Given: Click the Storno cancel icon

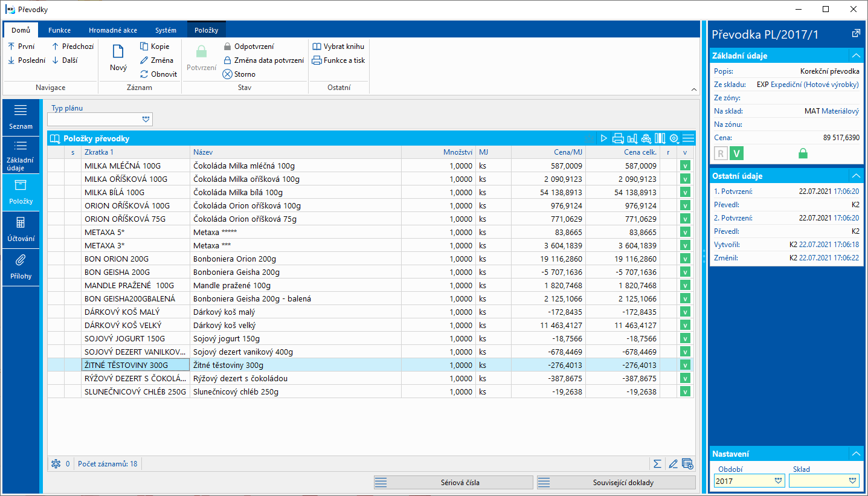Looking at the screenshot, I should [x=227, y=74].
